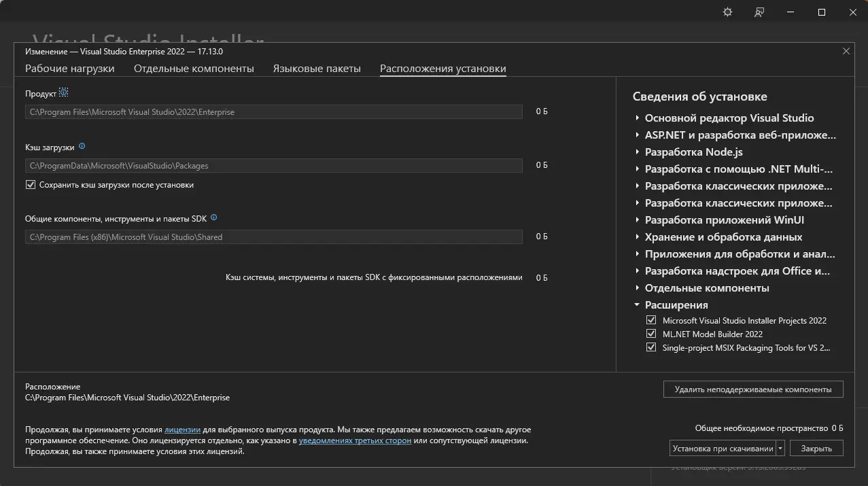Click the info icon beside Кэш загрузки
Image resolution: width=868 pixels, height=486 pixels.
(x=82, y=146)
